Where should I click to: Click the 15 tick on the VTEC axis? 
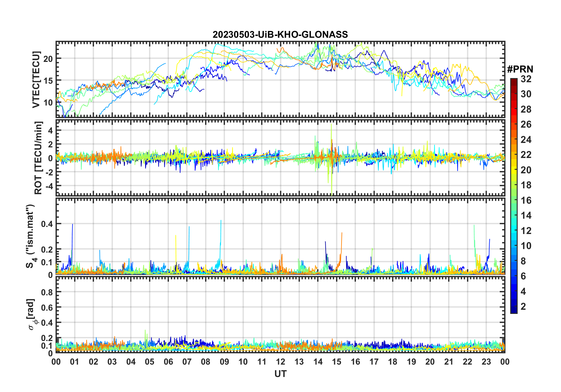[x=48, y=80]
